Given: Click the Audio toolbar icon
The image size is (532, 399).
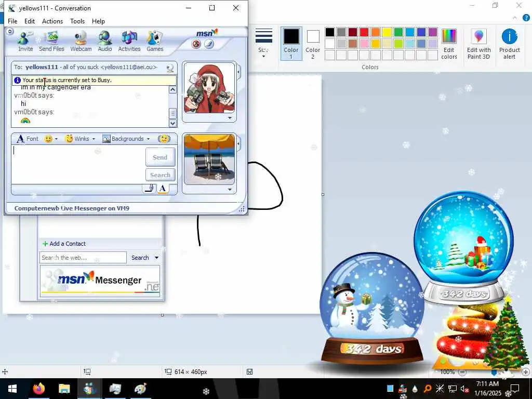Looking at the screenshot, I should [105, 42].
